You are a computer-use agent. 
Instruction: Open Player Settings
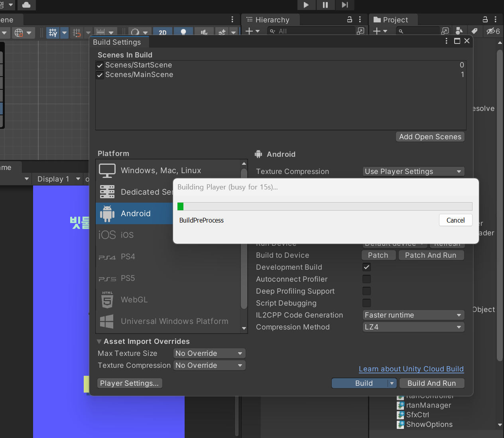(x=130, y=383)
